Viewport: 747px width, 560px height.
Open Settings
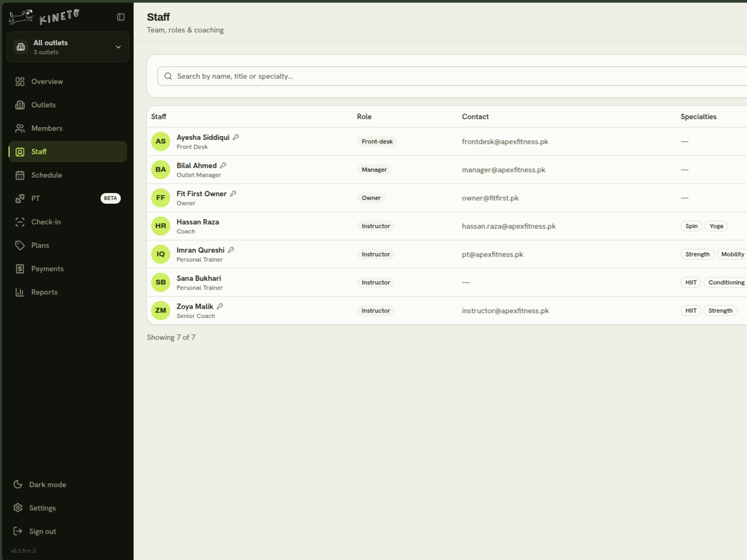click(x=68, y=508)
